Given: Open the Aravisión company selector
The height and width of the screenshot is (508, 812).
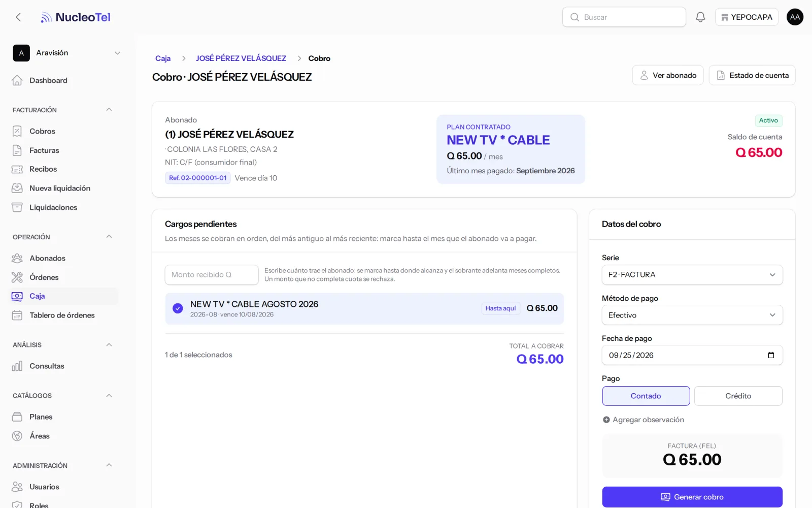Looking at the screenshot, I should [67, 53].
